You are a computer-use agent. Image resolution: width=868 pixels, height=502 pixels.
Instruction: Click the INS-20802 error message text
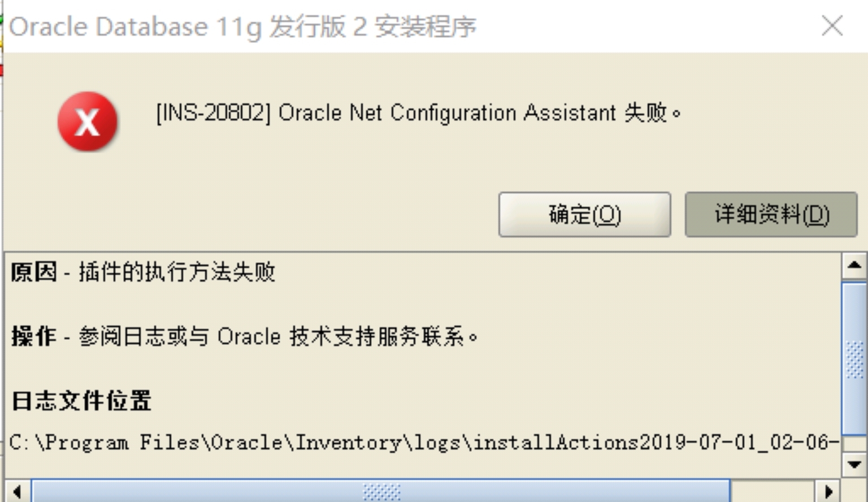(x=419, y=112)
